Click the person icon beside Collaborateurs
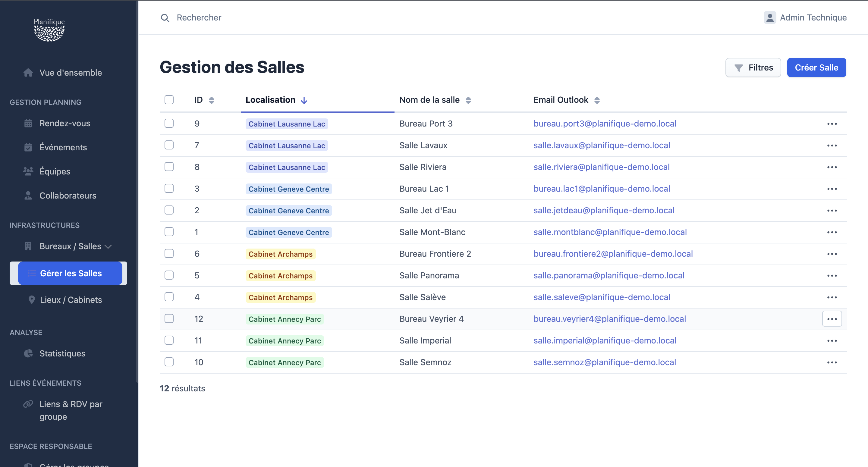This screenshot has width=868, height=467. [x=28, y=196]
